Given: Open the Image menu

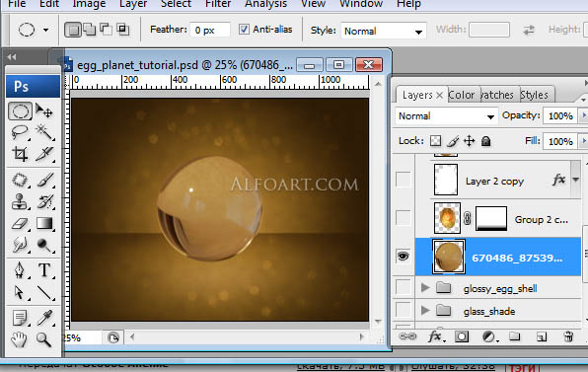Looking at the screenshot, I should click(89, 4).
